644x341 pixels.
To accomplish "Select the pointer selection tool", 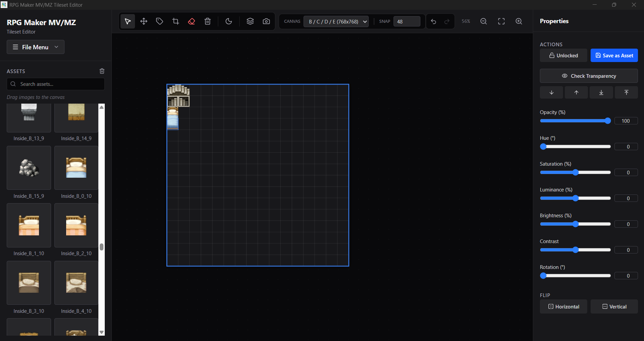I will (128, 21).
